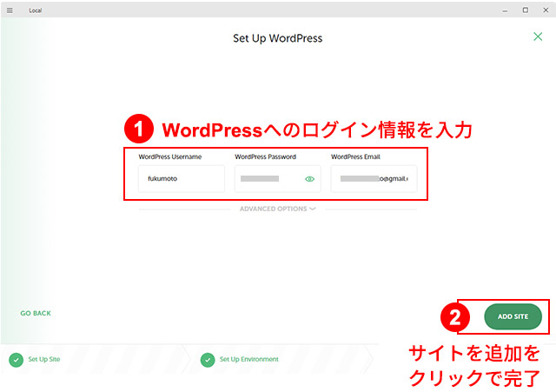Click the Add Site button
Image resolution: width=556 pixels, height=392 pixels.
pos(513,316)
